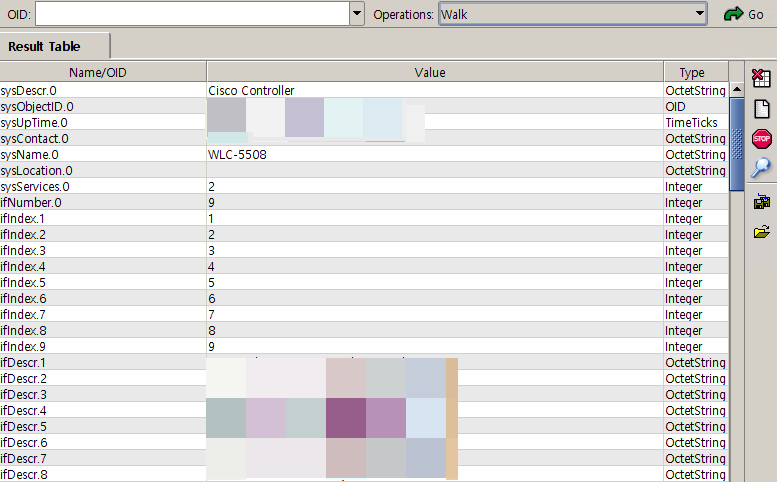Select the sysDescr.0 row
This screenshot has height=482, width=777.
pyautogui.click(x=364, y=91)
